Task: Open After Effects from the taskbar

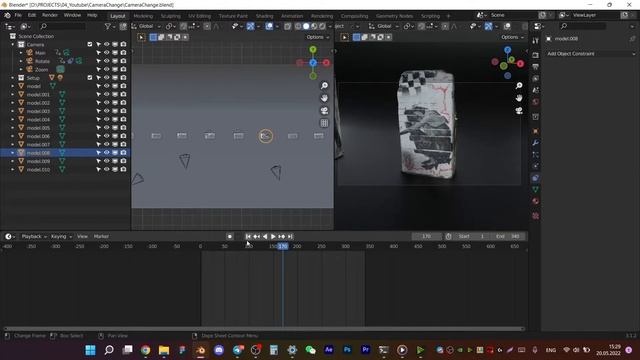Action: click(329, 350)
